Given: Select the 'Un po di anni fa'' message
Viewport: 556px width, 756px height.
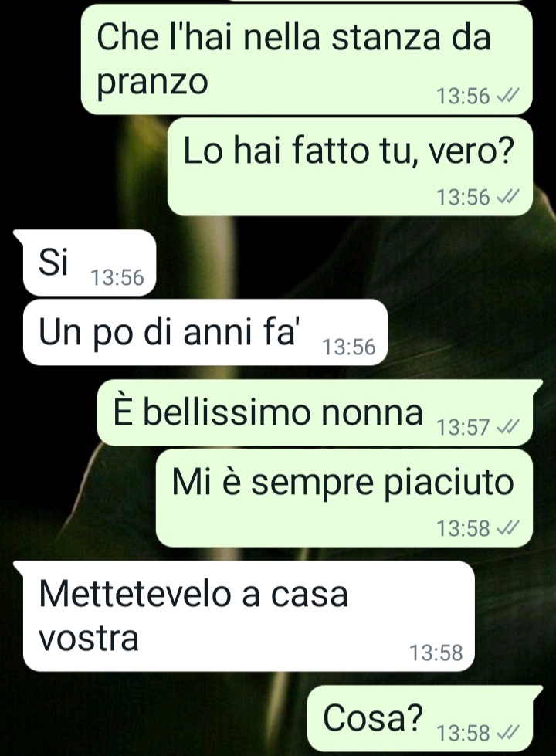Looking at the screenshot, I should pos(205,332).
